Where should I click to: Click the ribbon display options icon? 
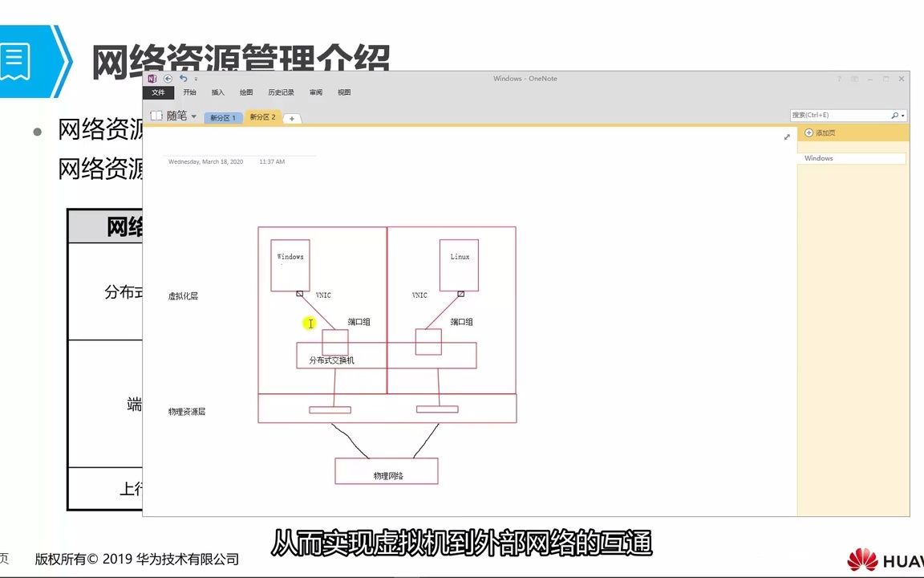(854, 79)
